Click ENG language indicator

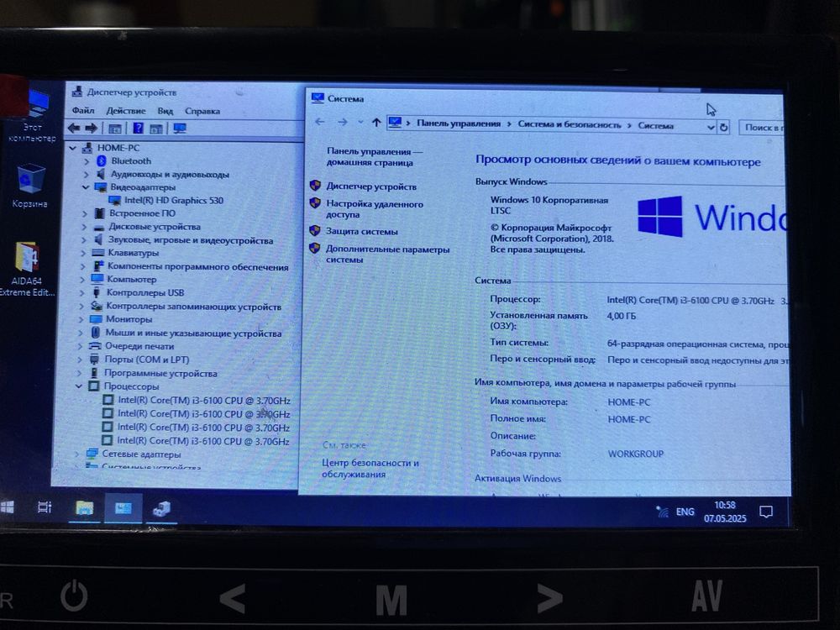tap(685, 512)
